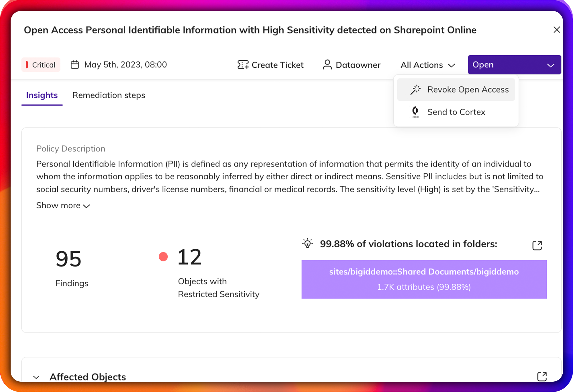Open the Create Ticket action
The width and height of the screenshot is (573, 392).
[270, 65]
